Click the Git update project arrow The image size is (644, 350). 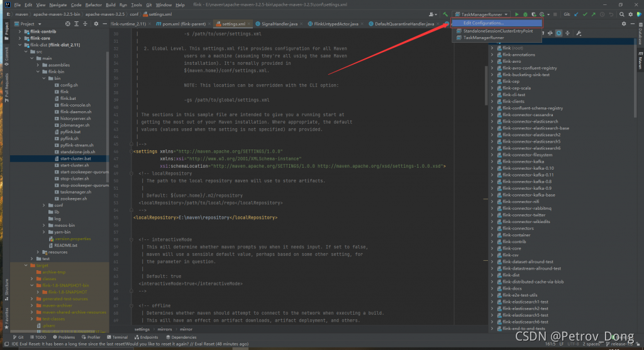tap(576, 14)
